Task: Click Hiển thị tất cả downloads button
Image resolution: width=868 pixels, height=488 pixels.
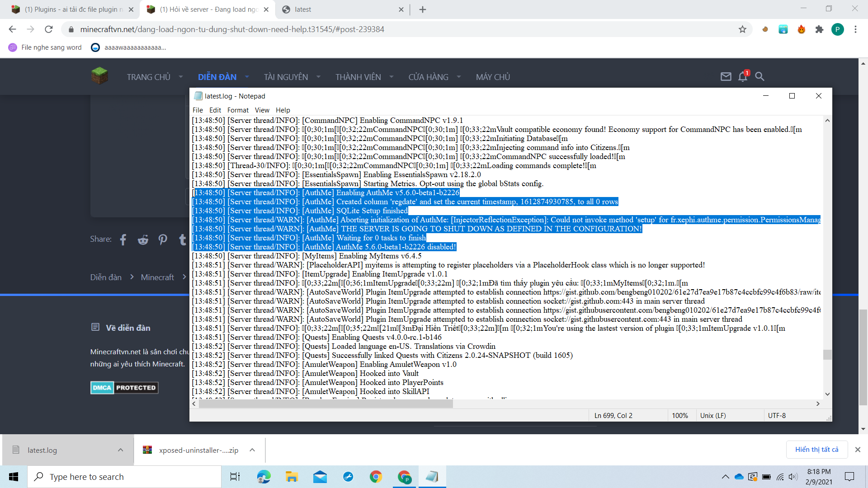Action: (816, 450)
